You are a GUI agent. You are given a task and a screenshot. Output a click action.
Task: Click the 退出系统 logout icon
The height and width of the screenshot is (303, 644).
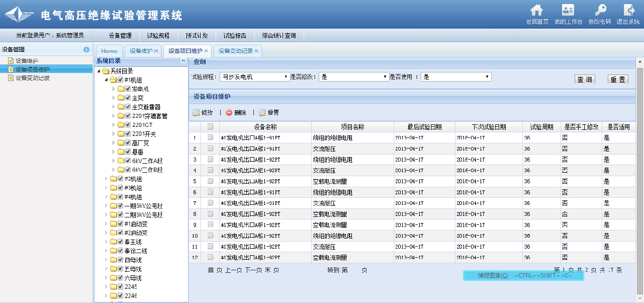pos(628,10)
